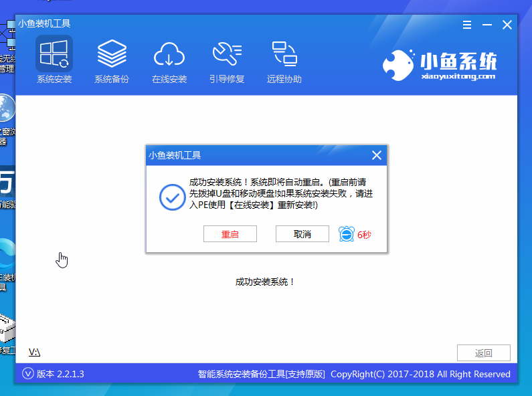Launch the 远程协助 remote assistance icon

(x=284, y=62)
